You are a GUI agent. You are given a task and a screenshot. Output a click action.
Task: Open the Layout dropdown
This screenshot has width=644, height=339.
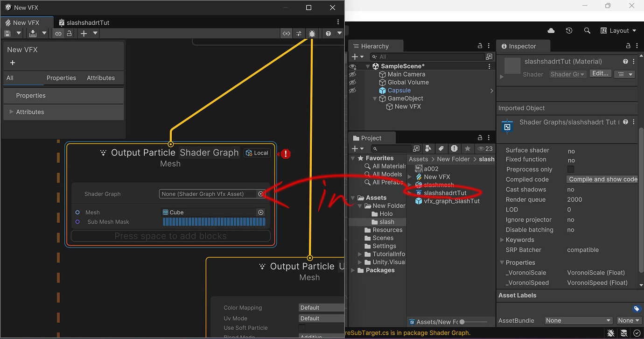(618, 30)
